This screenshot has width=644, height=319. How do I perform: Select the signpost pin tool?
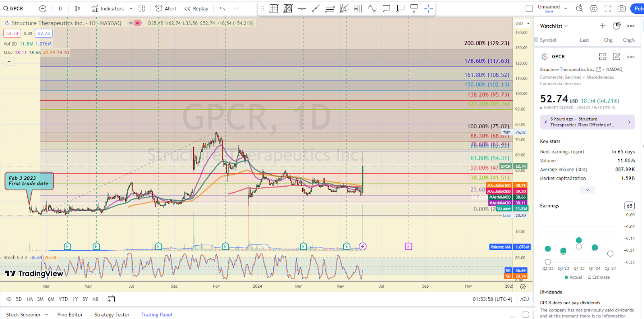414,8
